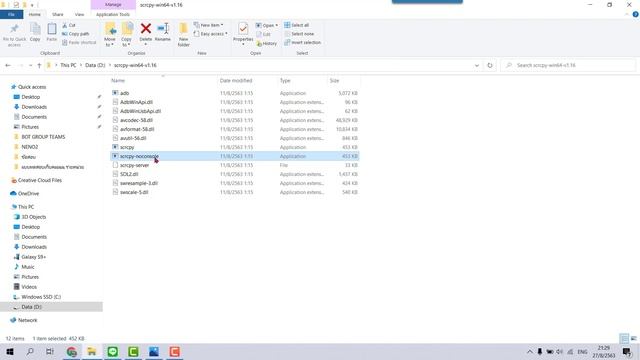Image resolution: width=640 pixels, height=360 pixels.
Task: Click the Up one level arrow
Action: coord(39,65)
